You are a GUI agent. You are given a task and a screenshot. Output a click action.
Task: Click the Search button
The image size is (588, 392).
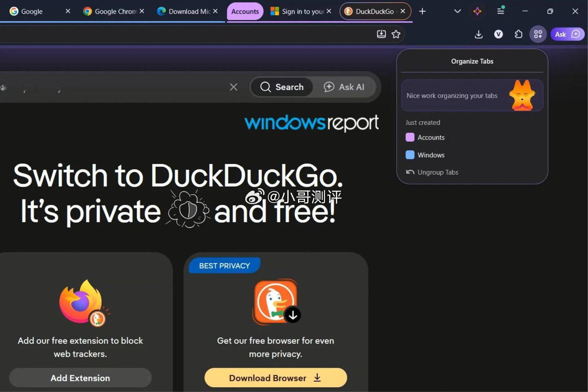[x=282, y=87]
